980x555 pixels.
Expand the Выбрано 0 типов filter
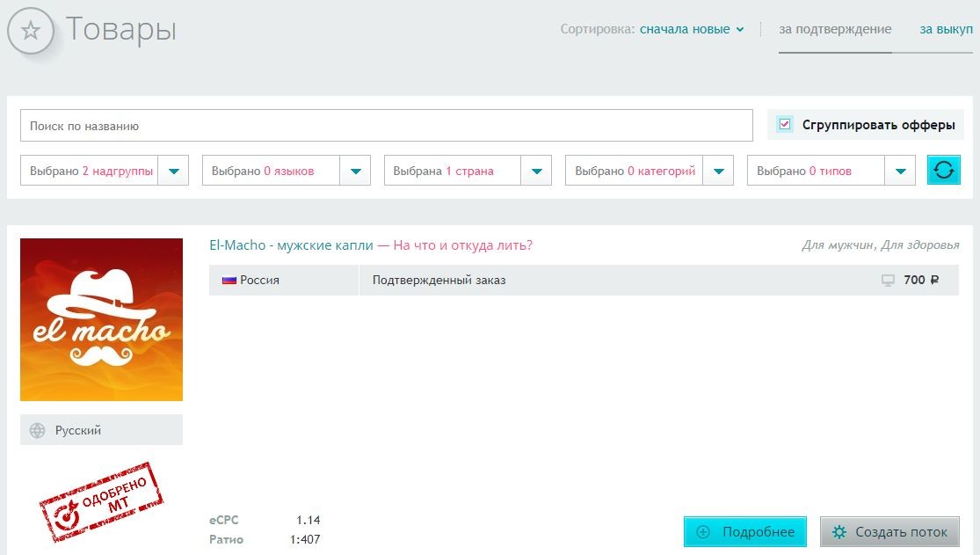831,171
